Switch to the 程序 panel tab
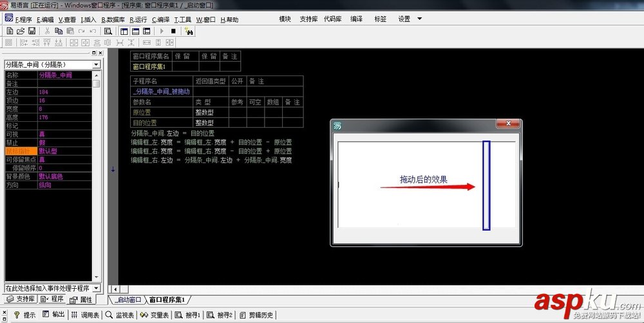The image size is (644, 323). [52, 299]
